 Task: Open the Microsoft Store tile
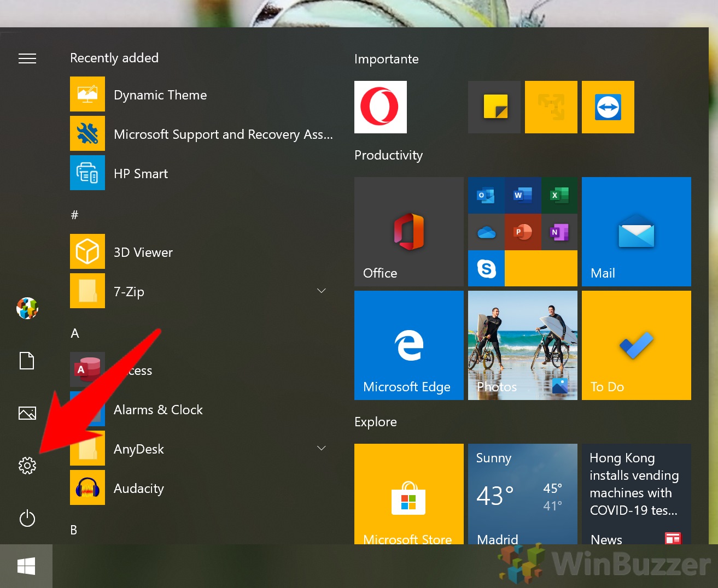tap(409, 494)
